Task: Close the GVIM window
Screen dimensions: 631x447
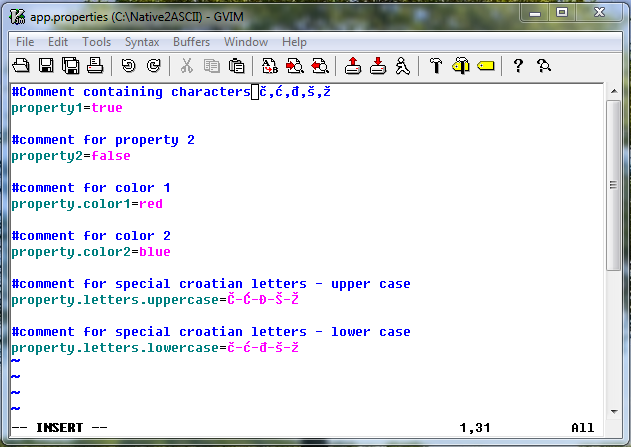Action: [599, 13]
